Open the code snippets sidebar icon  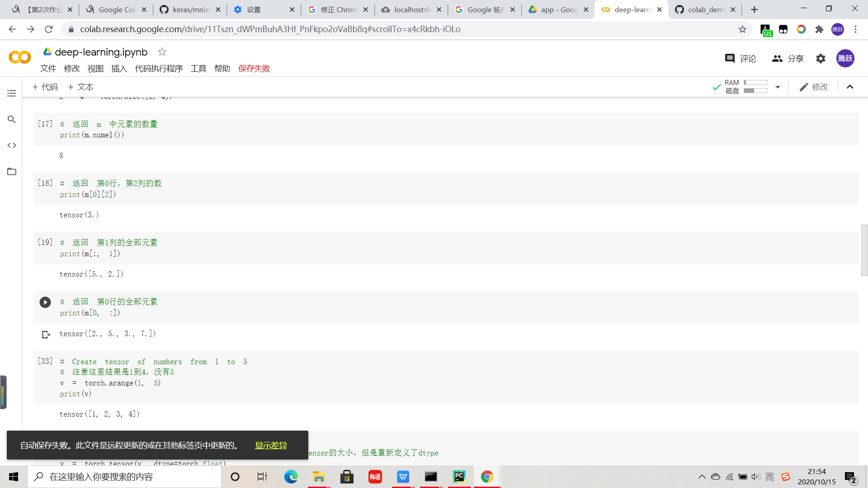tap(12, 145)
